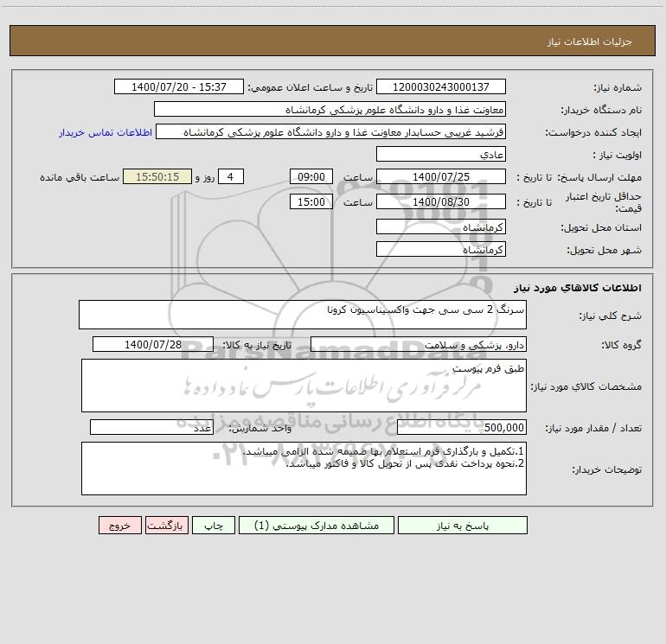Click the 'بازگشت' back button
This screenshot has width=666, height=644.
(166, 526)
